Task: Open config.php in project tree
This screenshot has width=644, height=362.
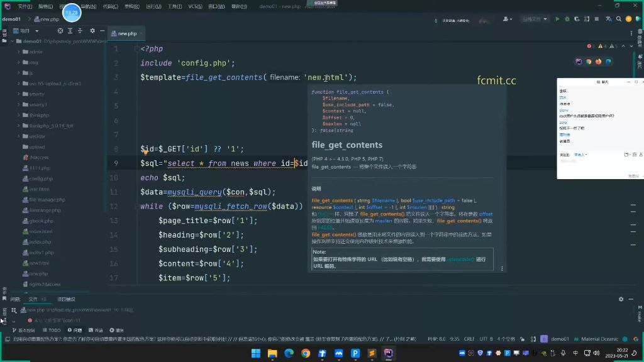Action: (41, 178)
